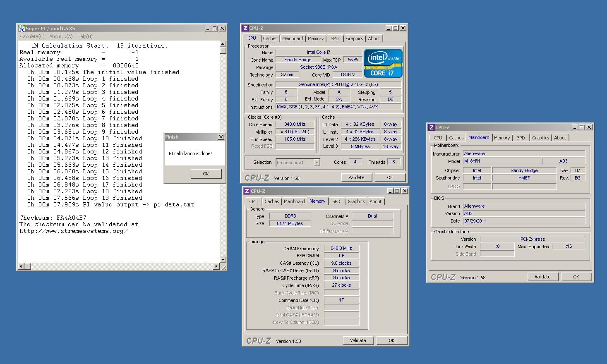
Task: Open the About...(A) menu in Super PI
Action: pyautogui.click(x=61, y=36)
